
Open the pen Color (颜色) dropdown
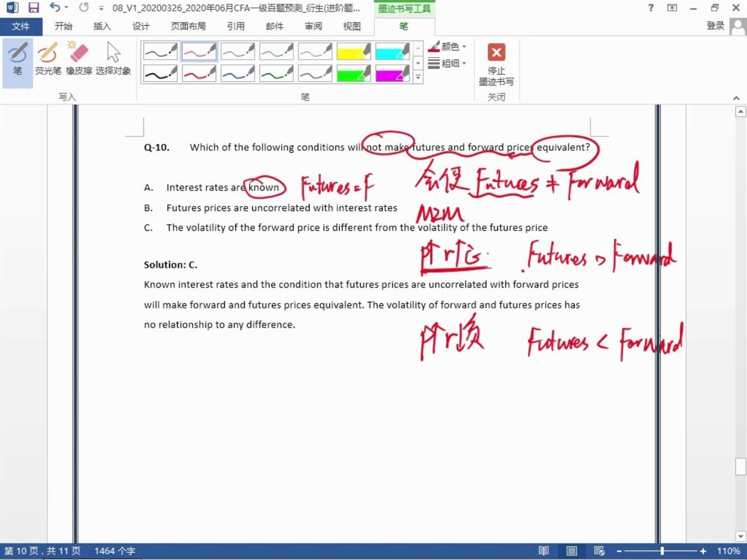(x=447, y=47)
